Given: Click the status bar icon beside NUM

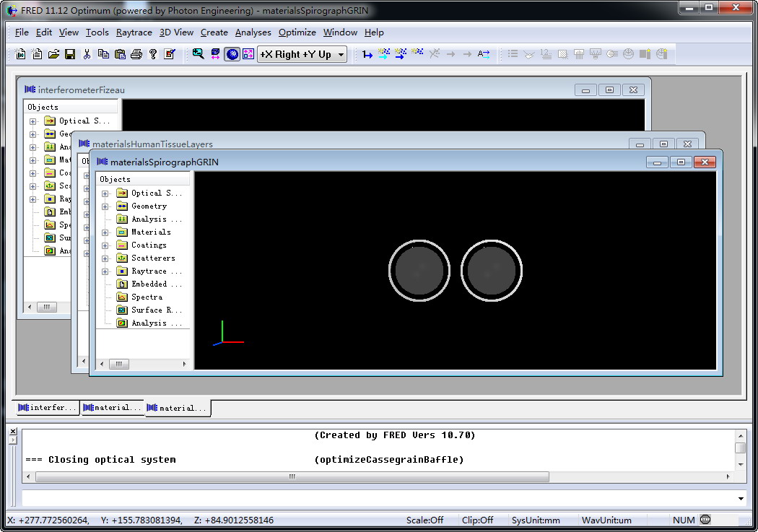Looking at the screenshot, I should [x=705, y=520].
